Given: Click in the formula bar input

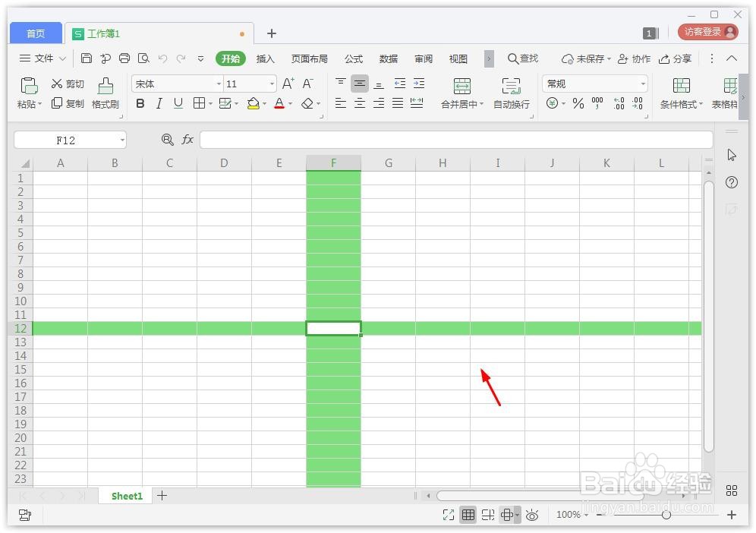Looking at the screenshot, I should [x=456, y=140].
